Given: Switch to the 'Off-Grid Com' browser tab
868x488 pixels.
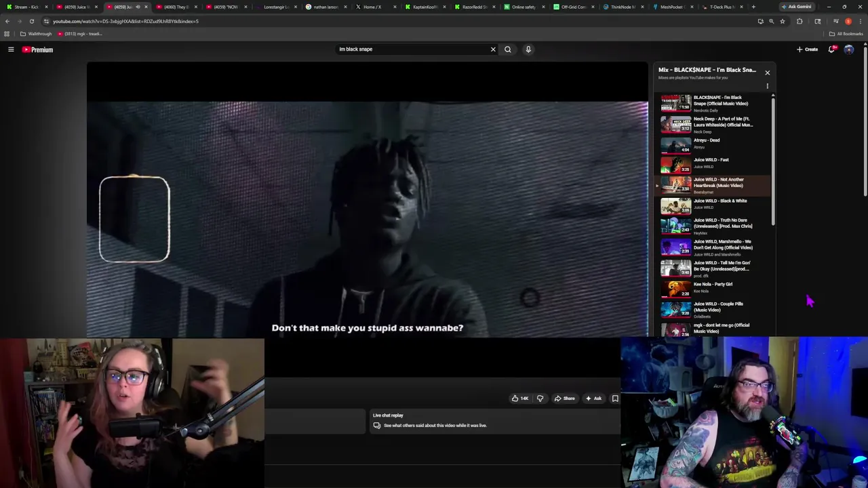Looking at the screenshot, I should coord(573,7).
